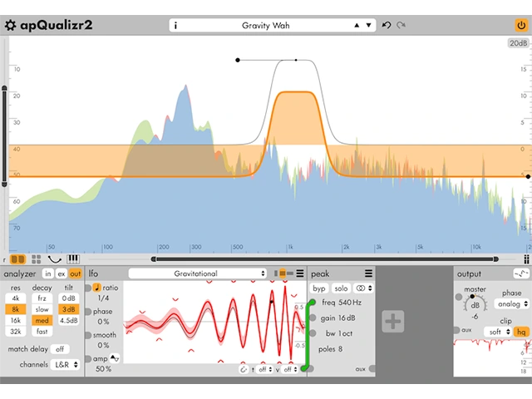Load the previous preset with up arrow
This screenshot has height=399, width=532.
(357, 26)
